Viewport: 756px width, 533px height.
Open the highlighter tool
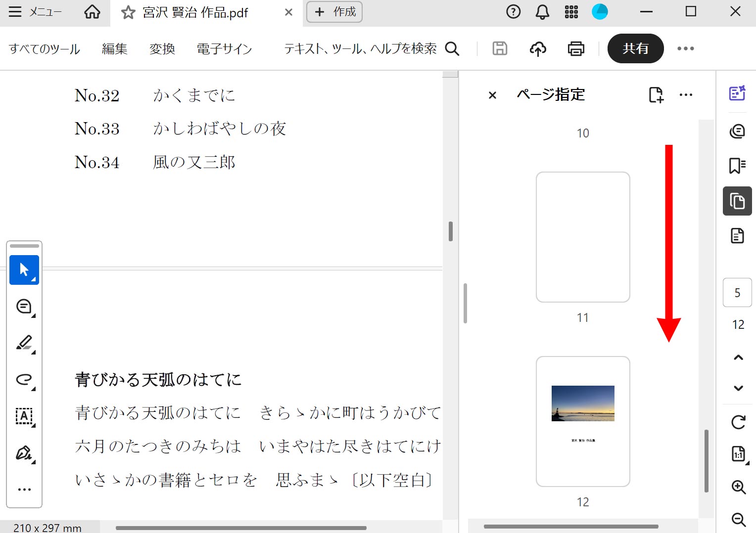point(24,343)
